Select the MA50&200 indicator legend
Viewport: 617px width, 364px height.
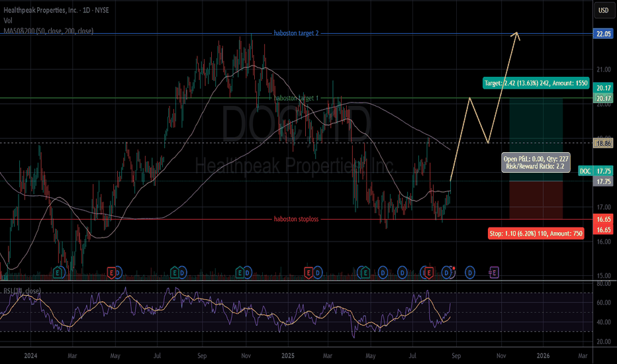48,30
